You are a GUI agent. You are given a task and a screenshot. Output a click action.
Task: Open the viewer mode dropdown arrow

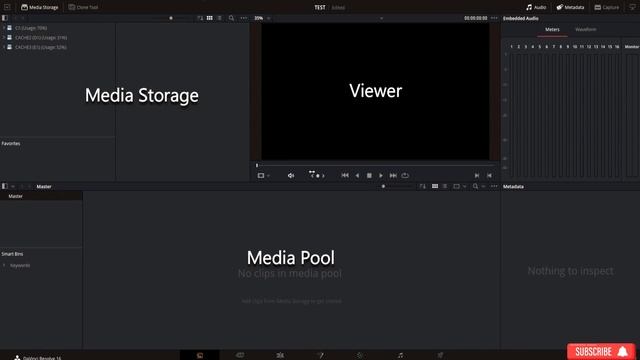(268, 176)
